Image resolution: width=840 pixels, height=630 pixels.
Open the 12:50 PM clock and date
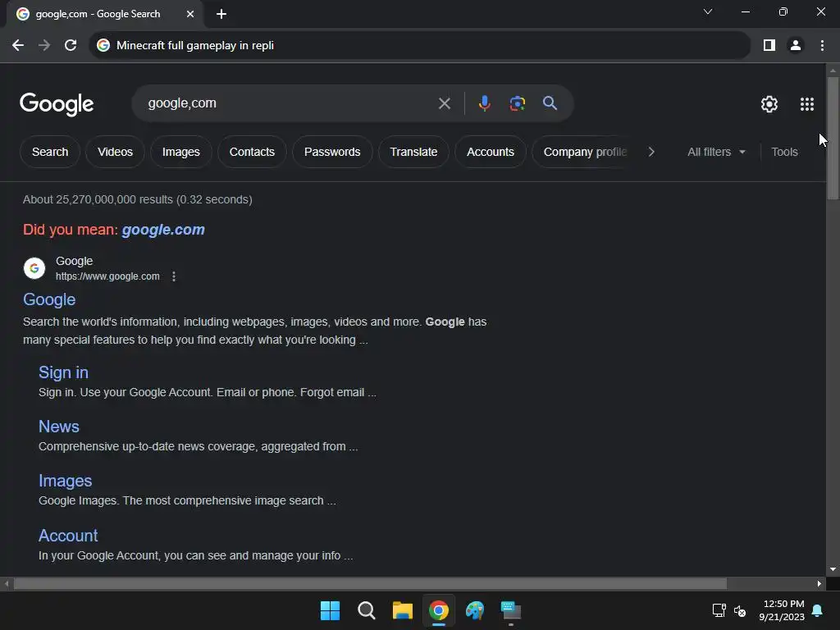782,610
